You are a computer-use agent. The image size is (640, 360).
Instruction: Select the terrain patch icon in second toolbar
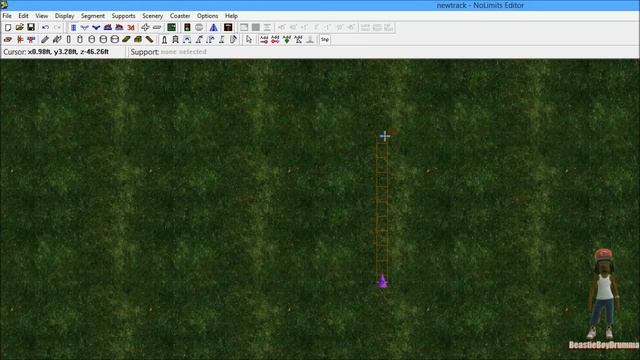click(x=8, y=40)
